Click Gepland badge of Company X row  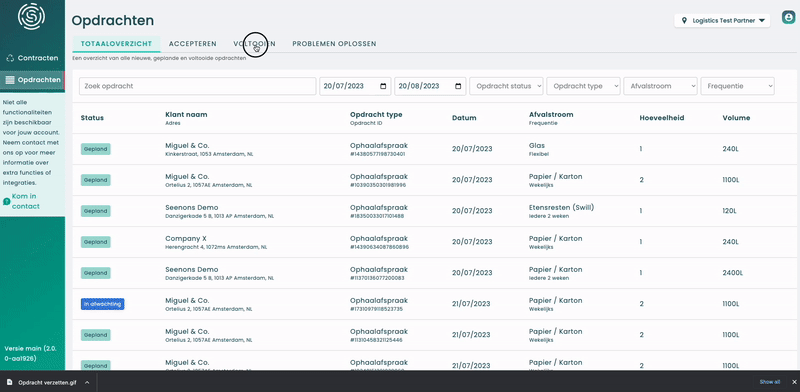[x=95, y=242]
